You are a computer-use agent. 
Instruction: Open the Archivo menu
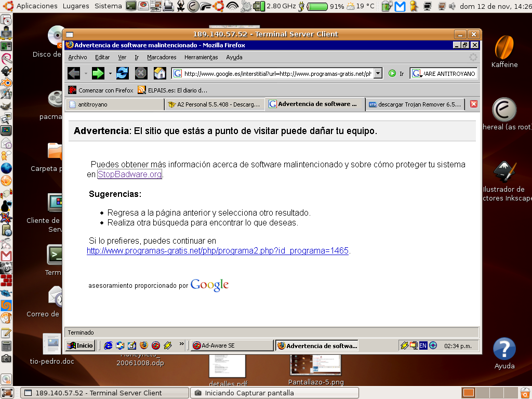pos(77,57)
